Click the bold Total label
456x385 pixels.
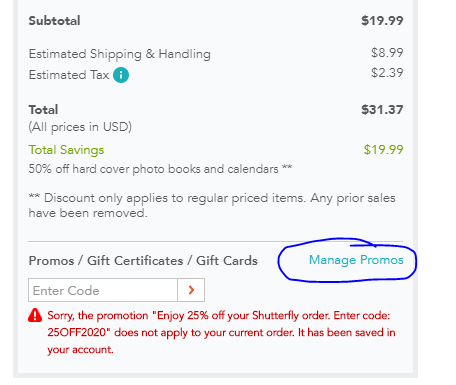(x=43, y=110)
